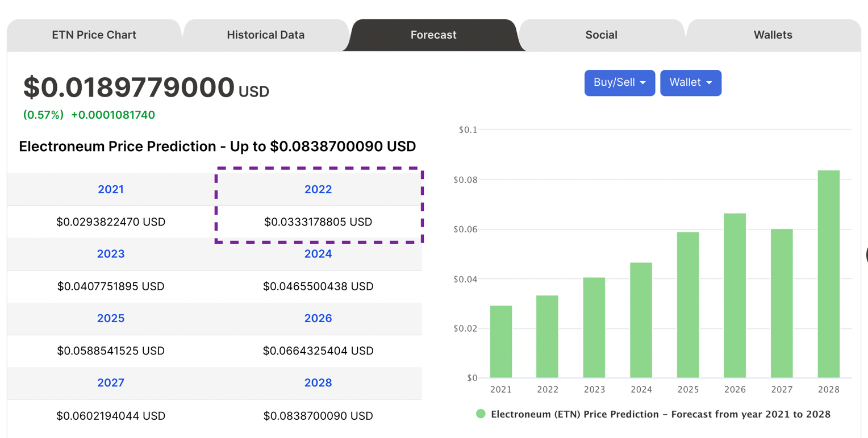Click the 2028 bar in the chart
The image size is (868, 438).
pyautogui.click(x=829, y=274)
